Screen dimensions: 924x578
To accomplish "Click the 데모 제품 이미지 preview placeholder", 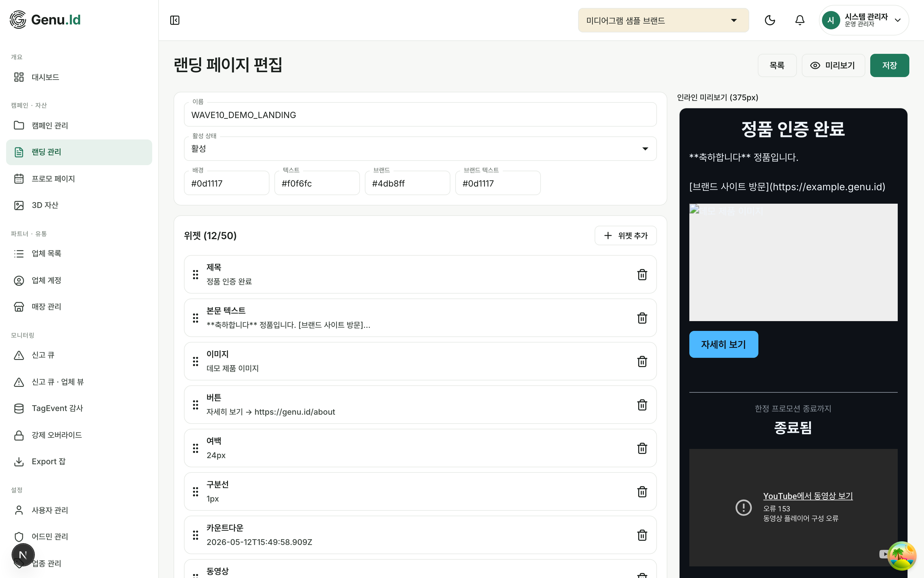I will (793, 262).
